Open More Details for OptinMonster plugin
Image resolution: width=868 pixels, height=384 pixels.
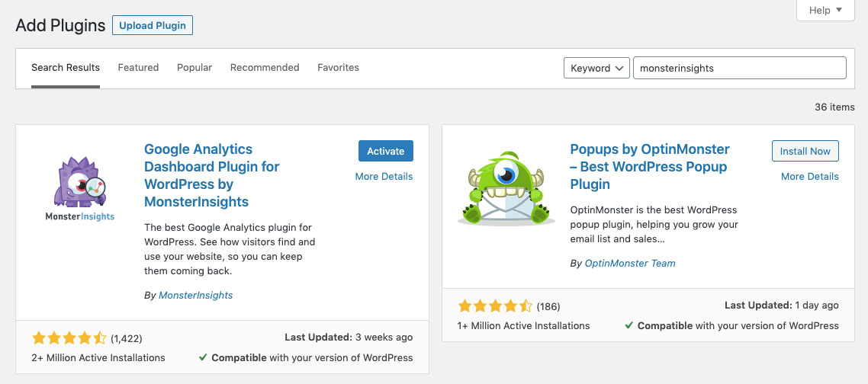(809, 176)
